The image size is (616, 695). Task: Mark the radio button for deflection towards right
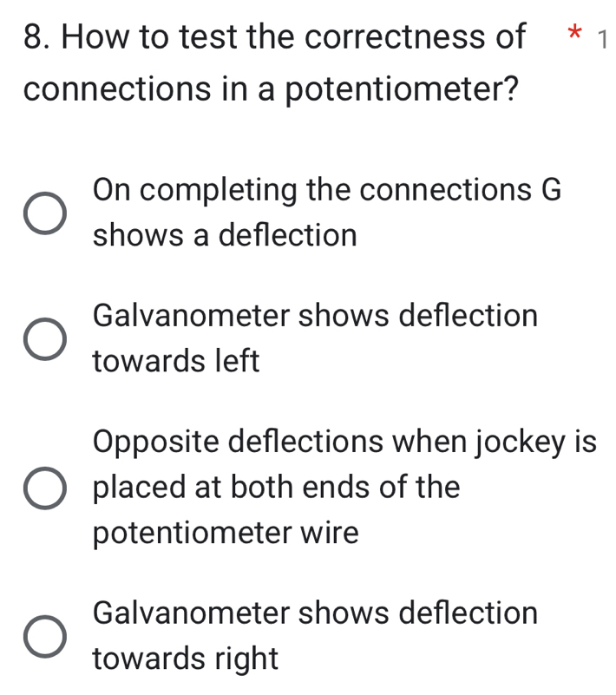pyautogui.click(x=45, y=637)
